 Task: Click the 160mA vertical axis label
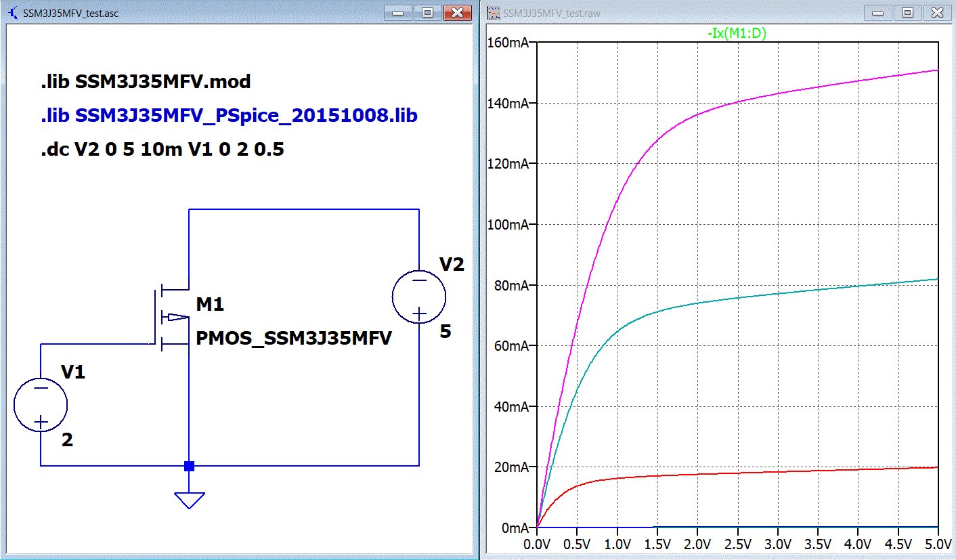pos(508,43)
